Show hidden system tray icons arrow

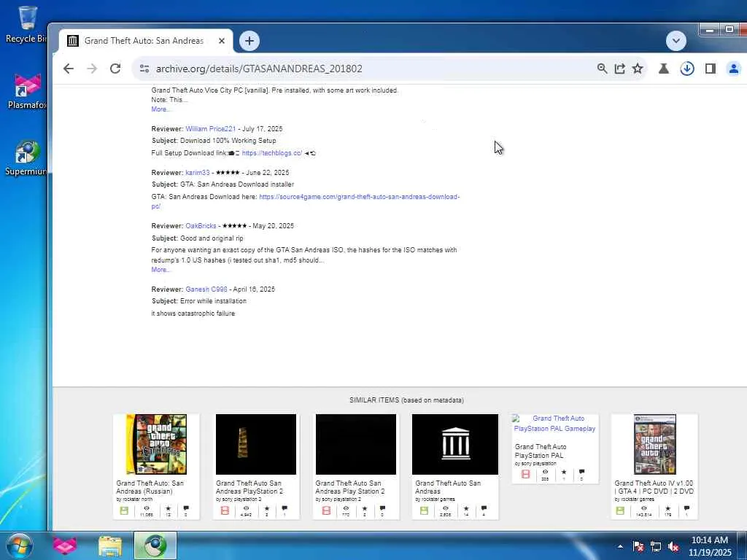point(620,547)
